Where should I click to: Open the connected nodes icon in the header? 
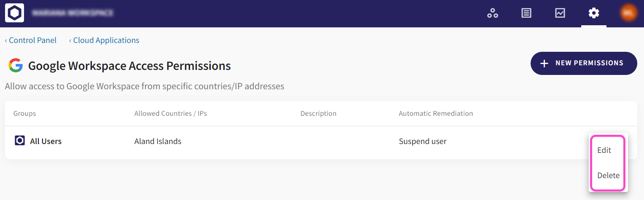[493, 13]
